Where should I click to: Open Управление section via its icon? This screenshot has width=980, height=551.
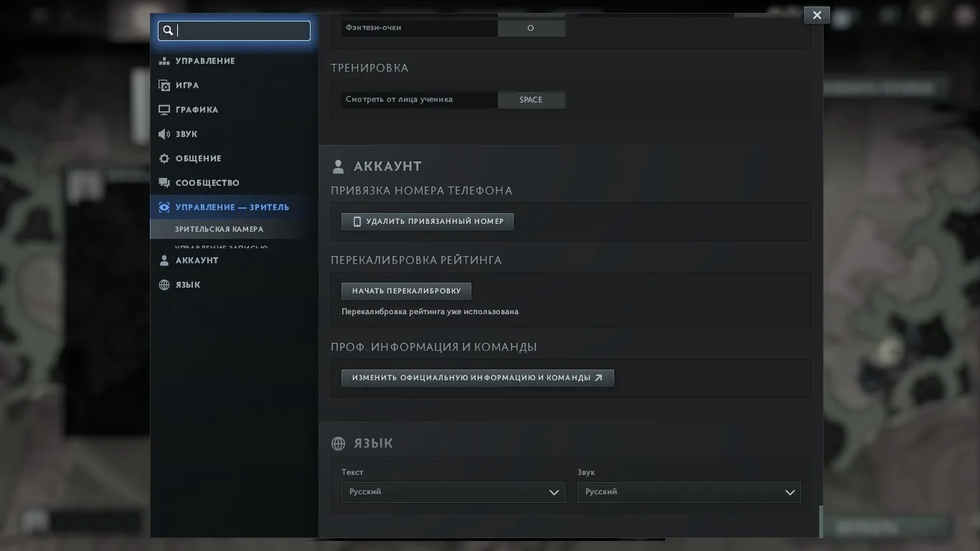164,61
